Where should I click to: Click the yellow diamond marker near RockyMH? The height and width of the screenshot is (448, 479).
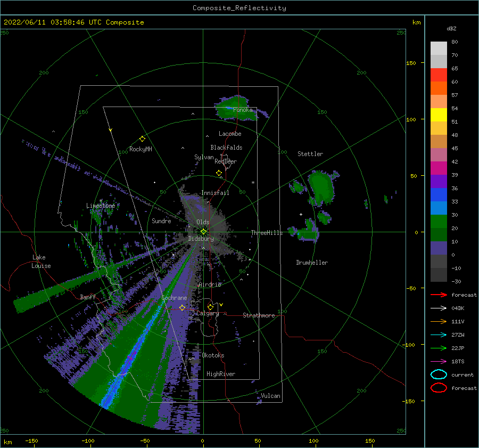click(142, 139)
